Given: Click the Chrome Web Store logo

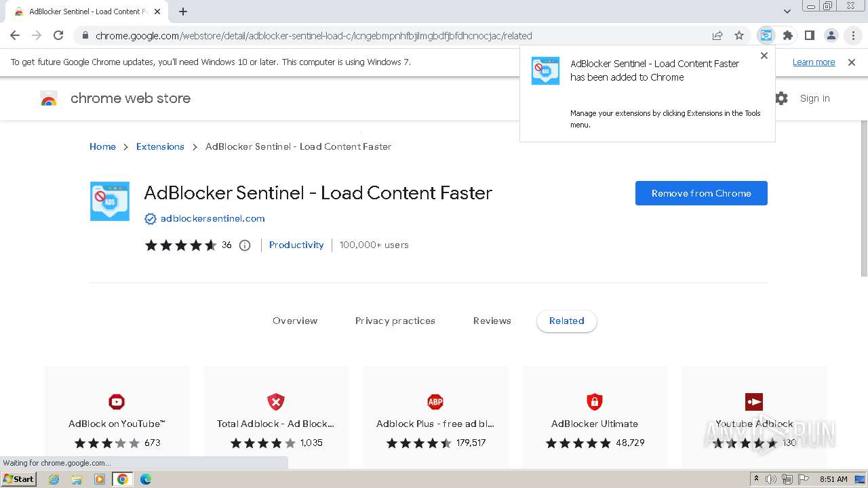Looking at the screenshot, I should [x=49, y=99].
